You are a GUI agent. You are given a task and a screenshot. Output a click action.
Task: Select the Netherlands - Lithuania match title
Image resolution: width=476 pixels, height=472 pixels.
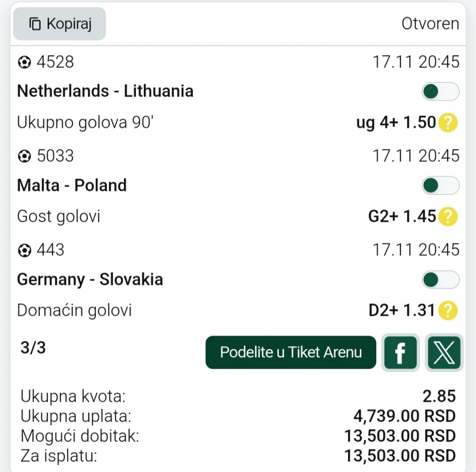[105, 91]
